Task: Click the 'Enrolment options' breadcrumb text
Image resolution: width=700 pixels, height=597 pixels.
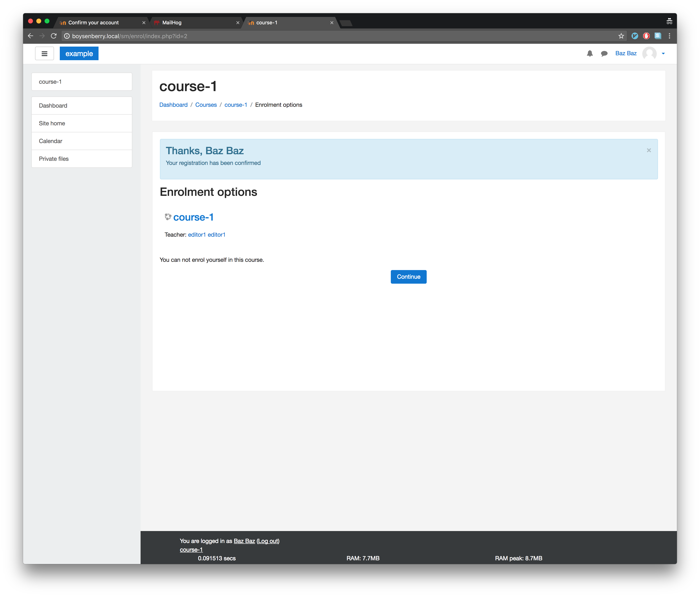Action: click(279, 105)
